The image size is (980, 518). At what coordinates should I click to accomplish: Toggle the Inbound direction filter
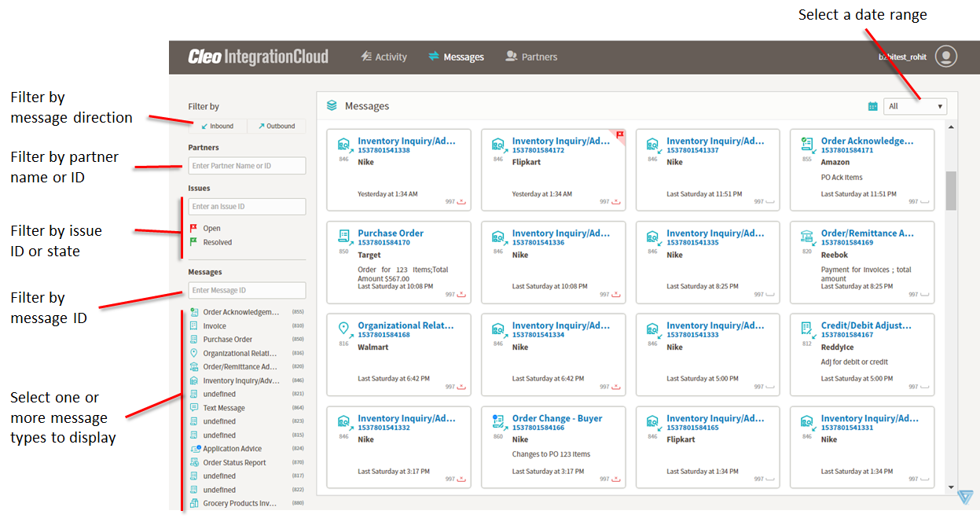pyautogui.click(x=217, y=126)
